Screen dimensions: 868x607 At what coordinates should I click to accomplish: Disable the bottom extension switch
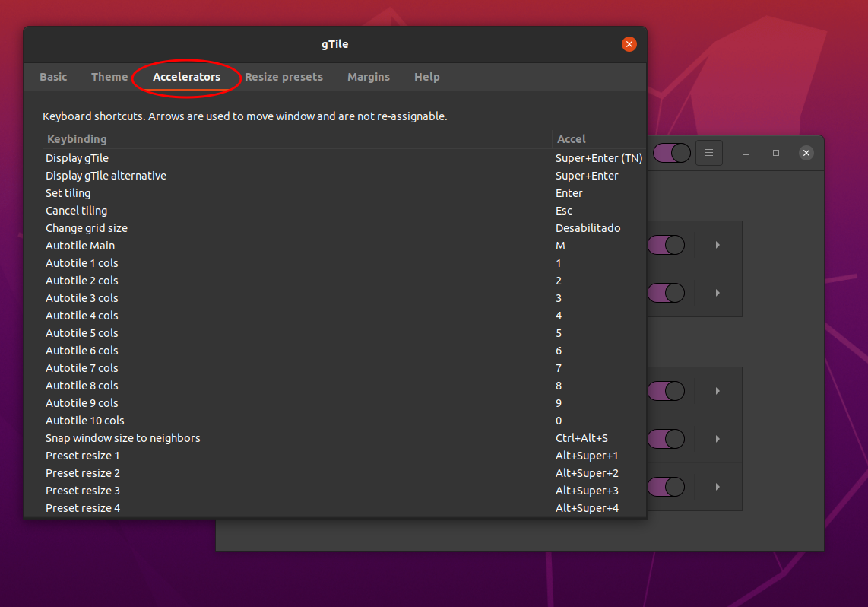[x=667, y=487]
